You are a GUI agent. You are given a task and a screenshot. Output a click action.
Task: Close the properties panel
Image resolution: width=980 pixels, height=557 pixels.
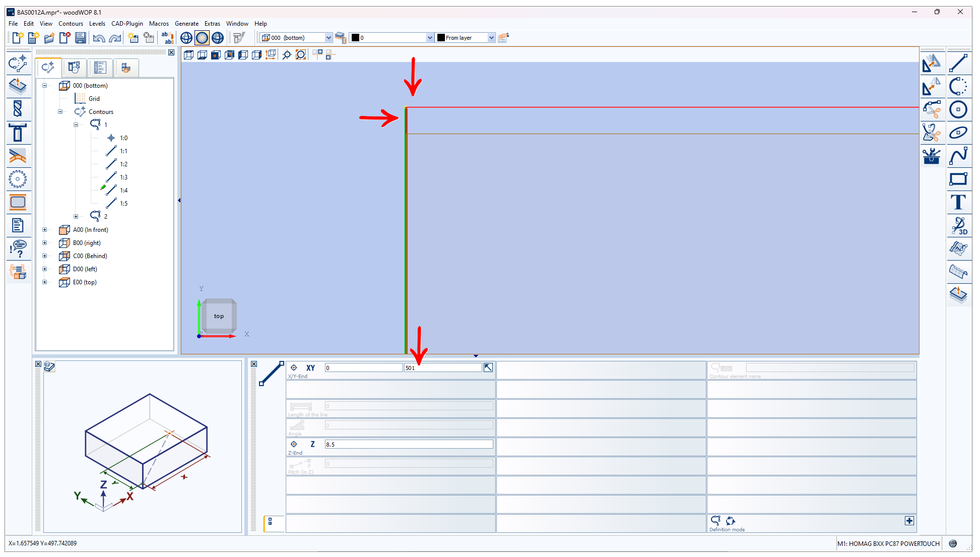pyautogui.click(x=254, y=364)
